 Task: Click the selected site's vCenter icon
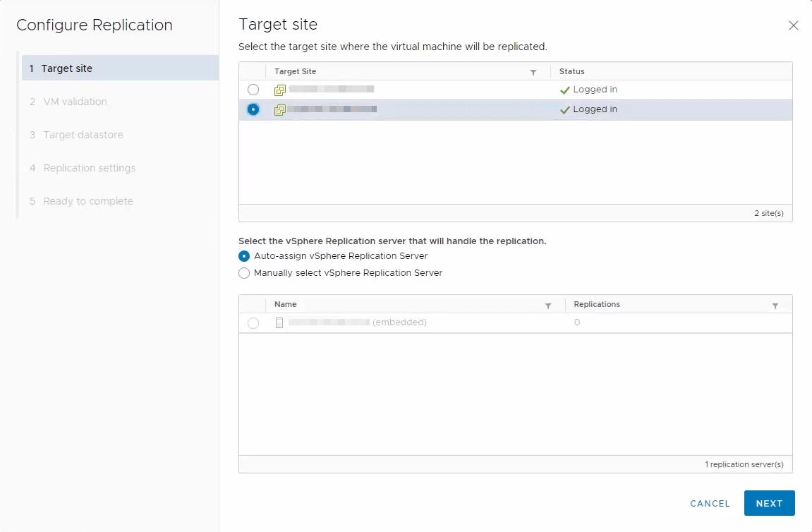(x=279, y=110)
